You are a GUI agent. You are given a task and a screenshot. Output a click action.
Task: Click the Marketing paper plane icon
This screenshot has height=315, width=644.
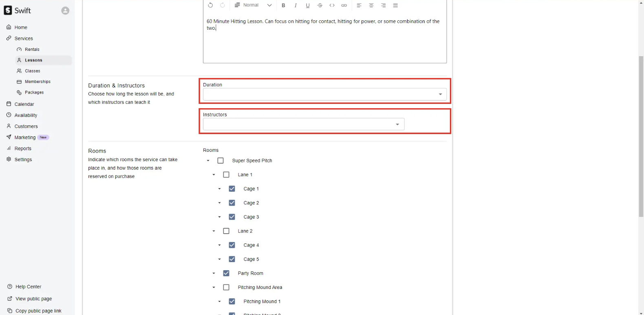[9, 137]
